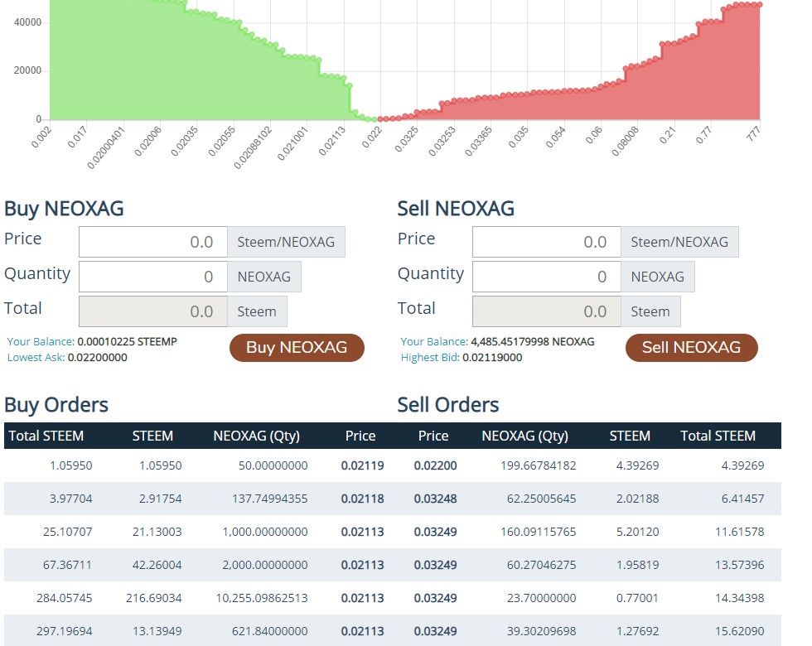Click sell quantity 60.27046275
The width and height of the screenshot is (812, 646).
coord(541,565)
